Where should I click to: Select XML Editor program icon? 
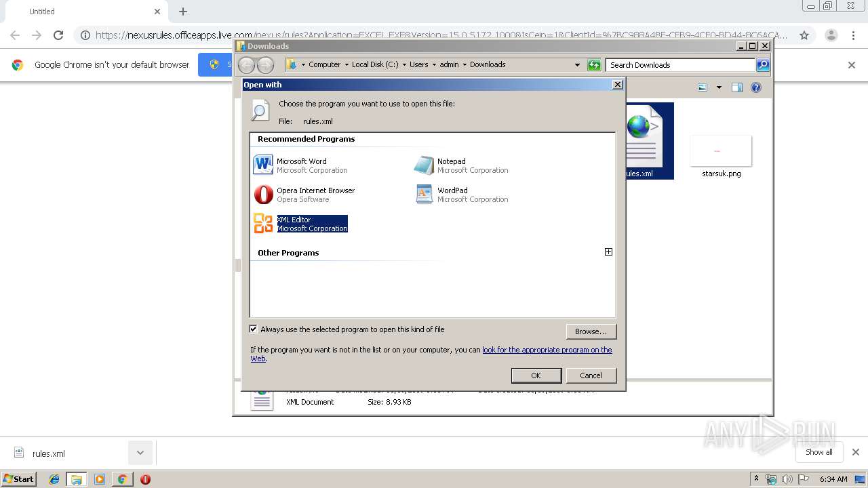coord(263,224)
